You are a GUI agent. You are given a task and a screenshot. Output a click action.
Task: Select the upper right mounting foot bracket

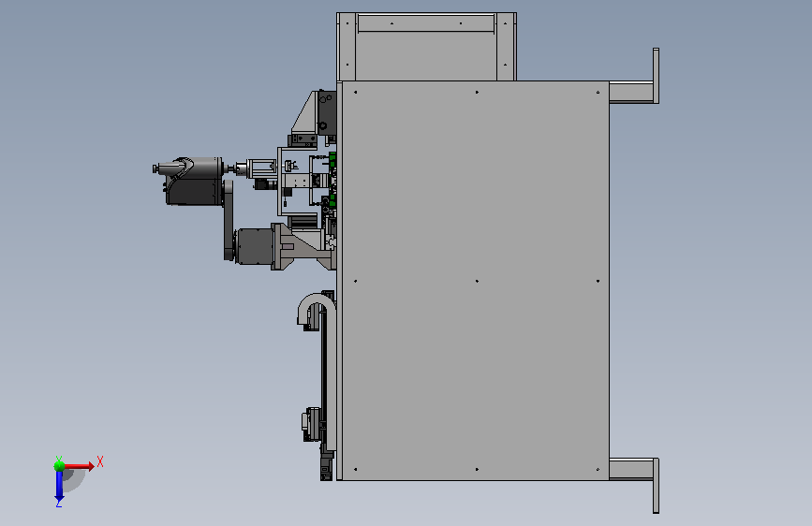[634, 76]
